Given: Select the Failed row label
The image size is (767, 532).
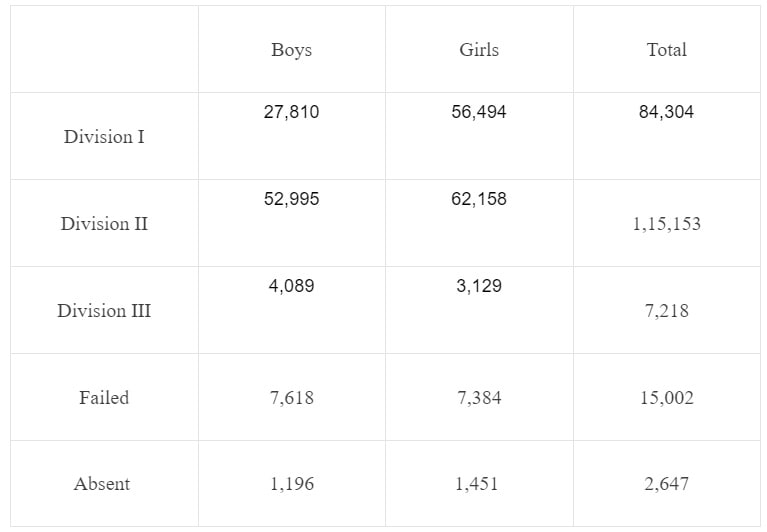Looking at the screenshot, I should [104, 398].
